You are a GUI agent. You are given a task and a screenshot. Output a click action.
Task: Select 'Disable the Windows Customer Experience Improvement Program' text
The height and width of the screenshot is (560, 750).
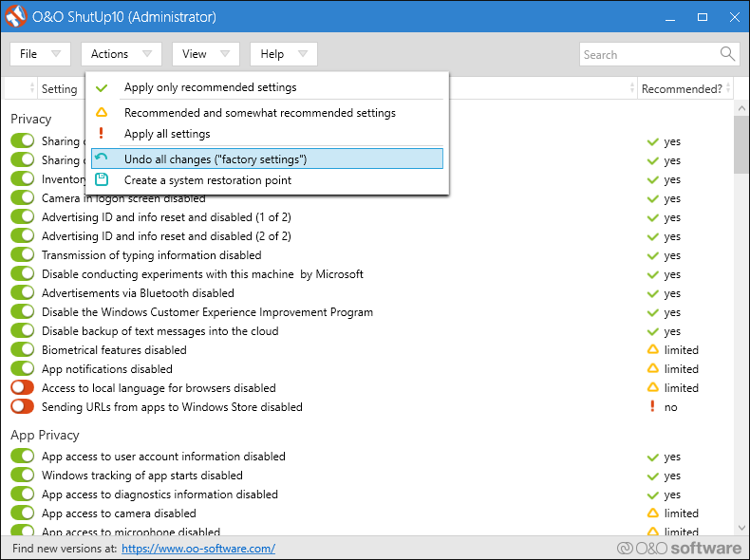[x=207, y=312]
